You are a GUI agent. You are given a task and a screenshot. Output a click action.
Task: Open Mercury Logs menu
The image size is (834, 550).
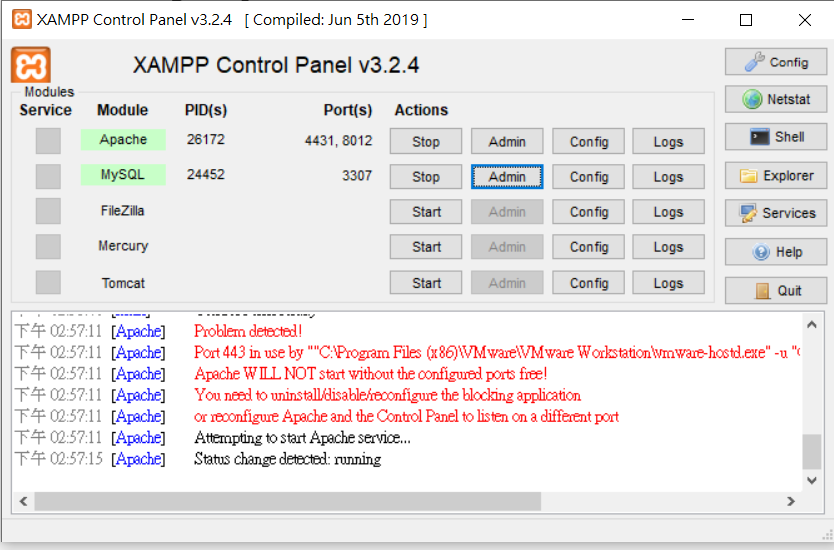pos(669,247)
